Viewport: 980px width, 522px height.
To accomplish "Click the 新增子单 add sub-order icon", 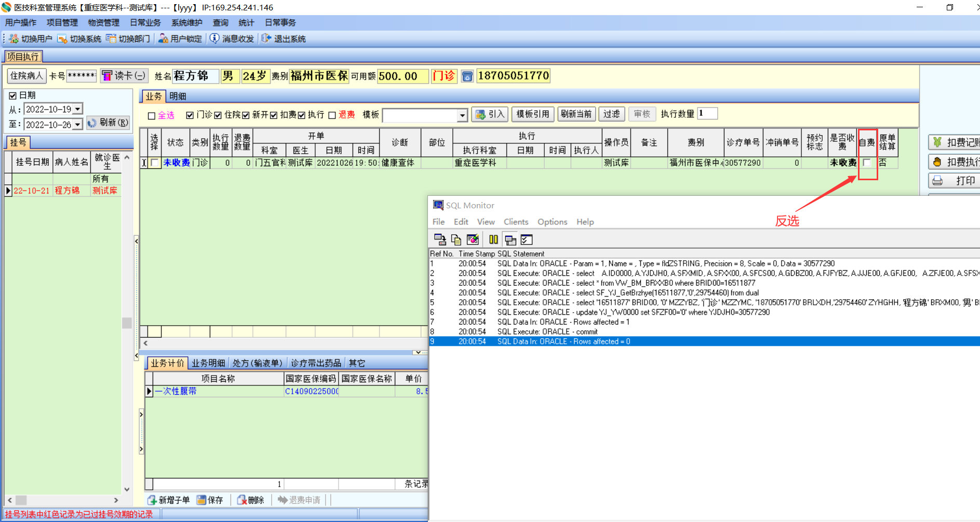I will point(152,500).
